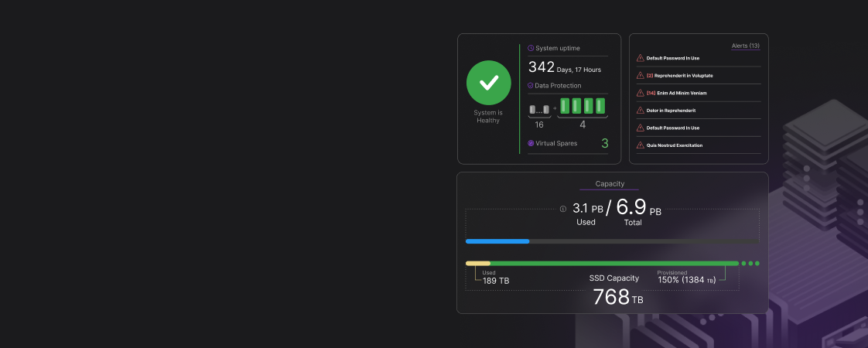The height and width of the screenshot is (348, 868).
Task: Click the gray data drives icon above 16
Action: tap(538, 109)
